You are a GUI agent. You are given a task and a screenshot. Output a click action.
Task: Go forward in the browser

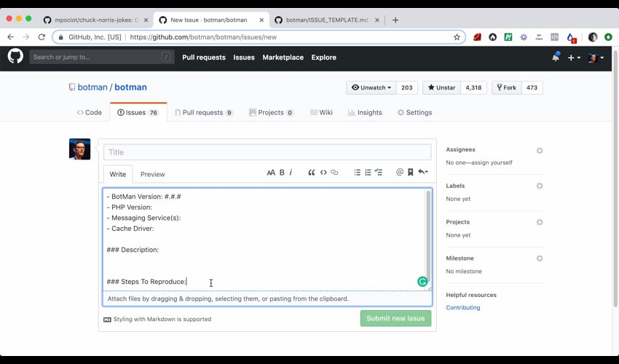pos(26,37)
